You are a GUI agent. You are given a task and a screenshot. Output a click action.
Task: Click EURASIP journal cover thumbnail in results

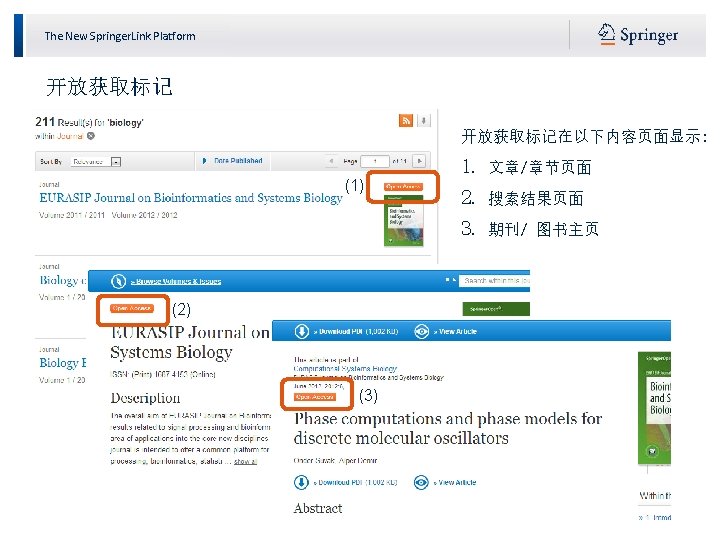tap(403, 221)
